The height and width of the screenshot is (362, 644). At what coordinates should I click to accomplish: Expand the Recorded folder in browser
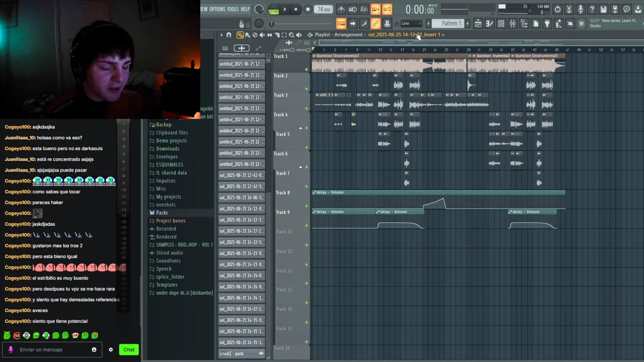pyautogui.click(x=166, y=229)
